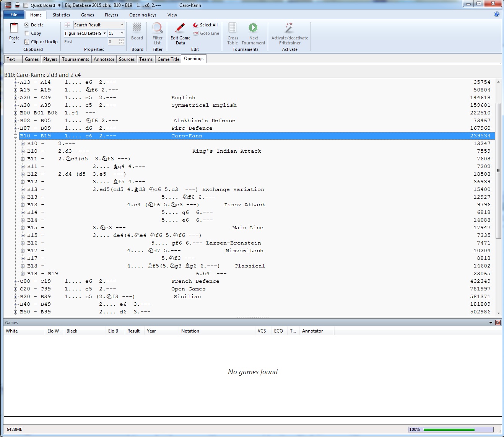Open the Search Result dropdown
The width and height of the screenshot is (504, 437).
pyautogui.click(x=121, y=24)
